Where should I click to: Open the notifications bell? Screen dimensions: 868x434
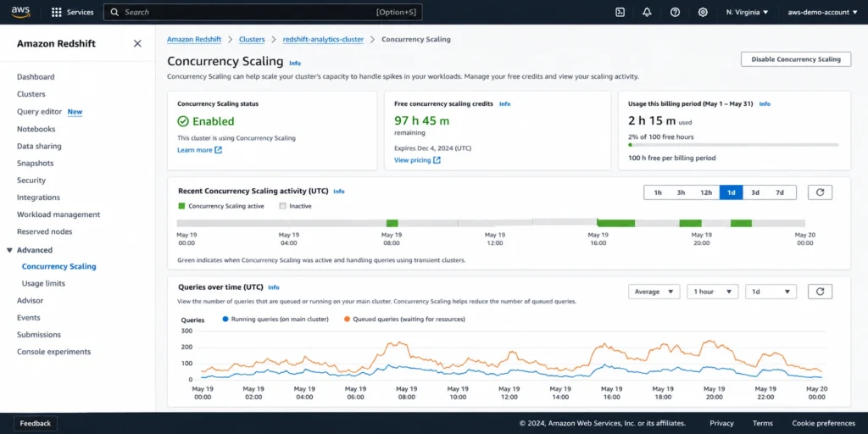tap(647, 12)
